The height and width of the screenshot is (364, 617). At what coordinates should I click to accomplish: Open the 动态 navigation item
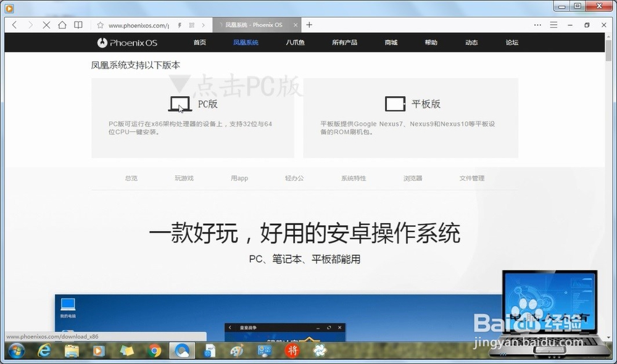(x=471, y=43)
